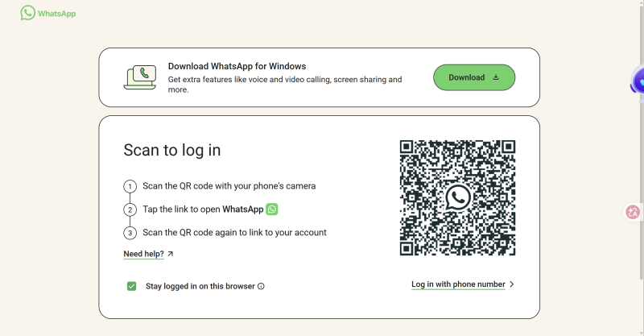
Task: Click the chevron next to phone number login
Action: click(512, 284)
